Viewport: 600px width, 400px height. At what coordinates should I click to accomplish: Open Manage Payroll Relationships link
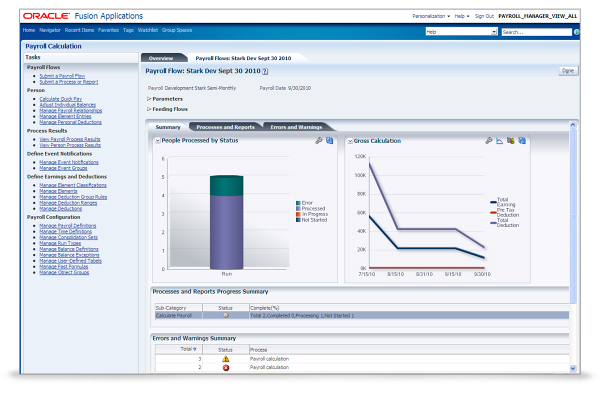(70, 111)
